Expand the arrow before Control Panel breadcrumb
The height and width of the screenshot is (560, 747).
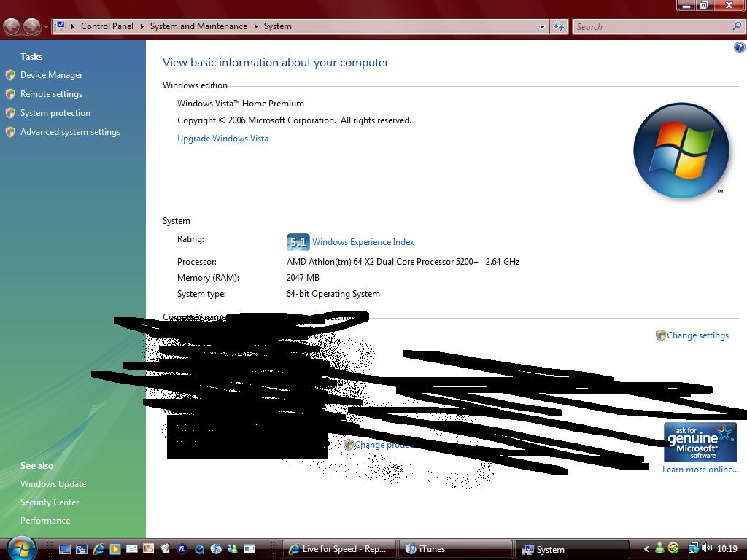tap(73, 26)
